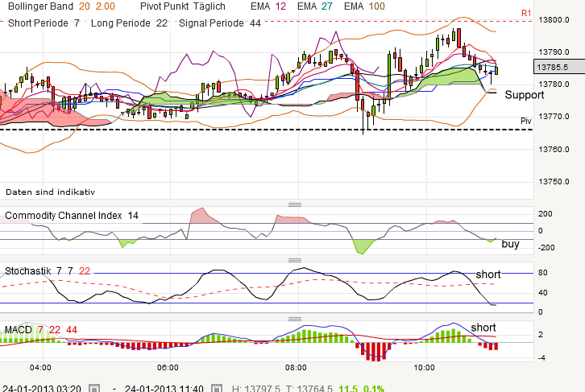Click Bollinger Band period value 20

pyautogui.click(x=85, y=6)
